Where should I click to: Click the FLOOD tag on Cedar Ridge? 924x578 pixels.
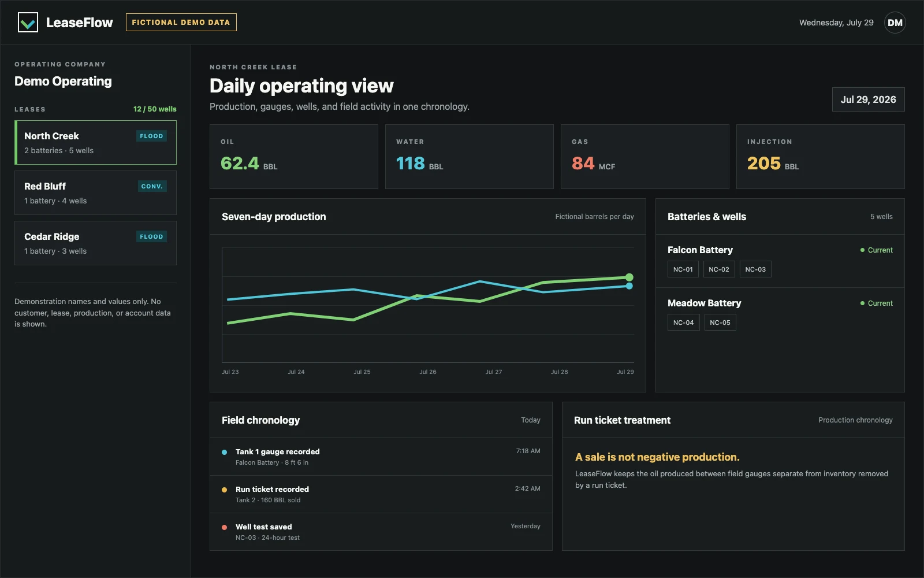(151, 236)
